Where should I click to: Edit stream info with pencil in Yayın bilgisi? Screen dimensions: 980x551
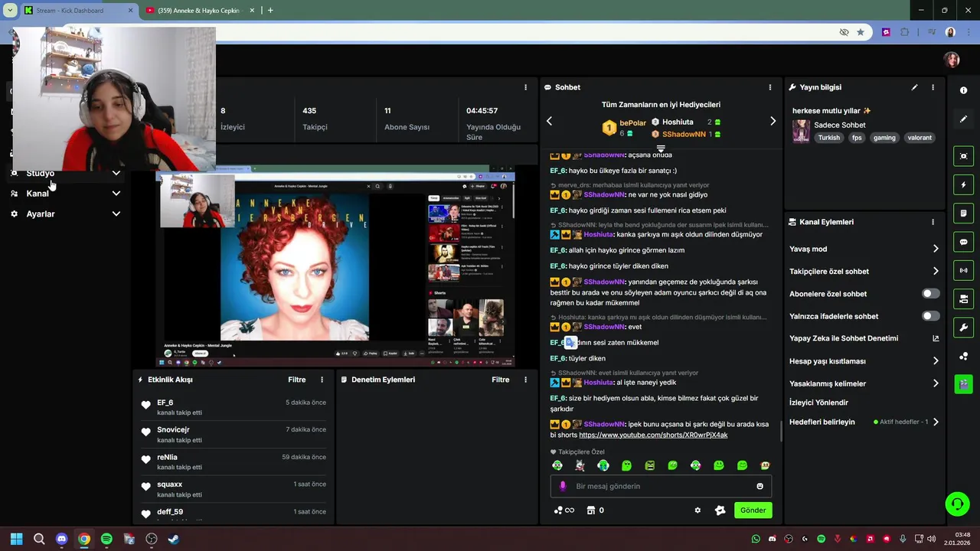click(914, 87)
